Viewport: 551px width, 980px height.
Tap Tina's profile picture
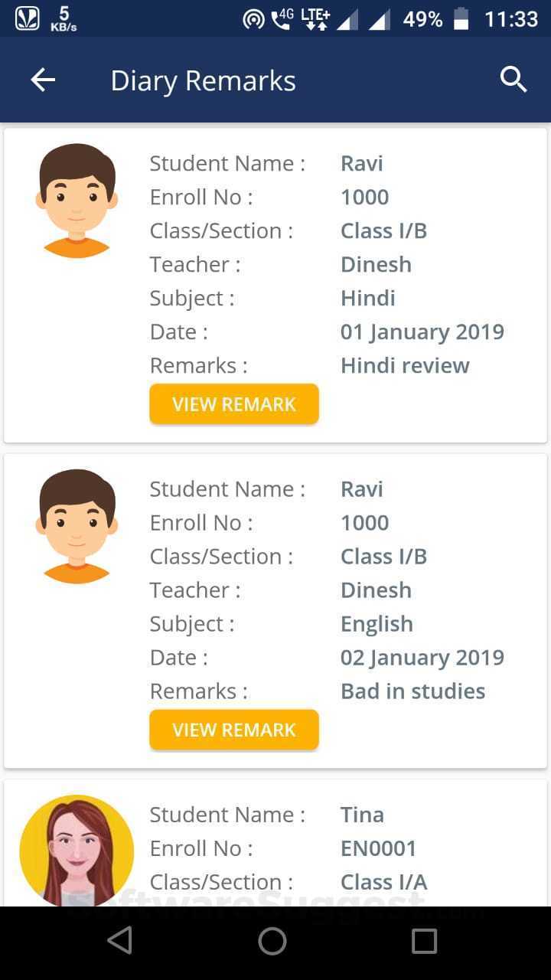[77, 850]
